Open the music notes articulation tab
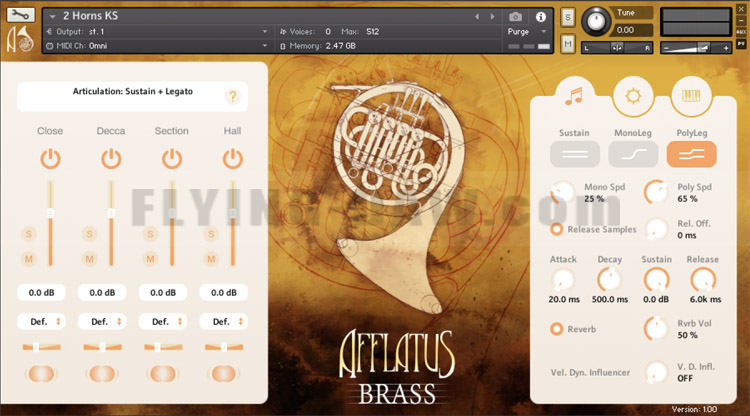Screen dimensions: 750x416 (x=574, y=96)
